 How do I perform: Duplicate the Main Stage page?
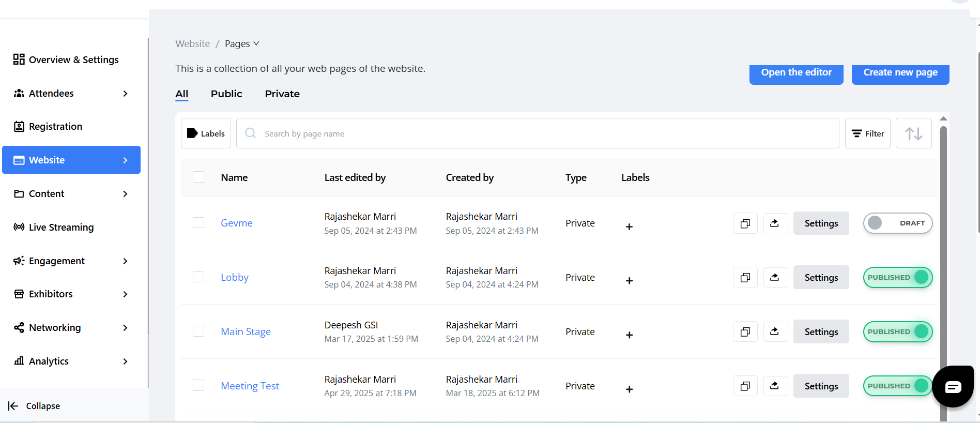click(x=745, y=332)
